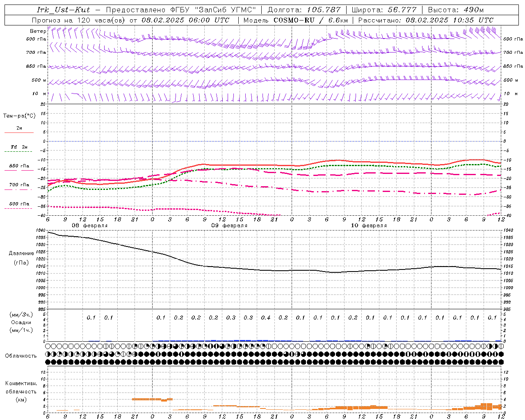Click the Модель COSMO-RU / 6.6км label

pos(296,20)
